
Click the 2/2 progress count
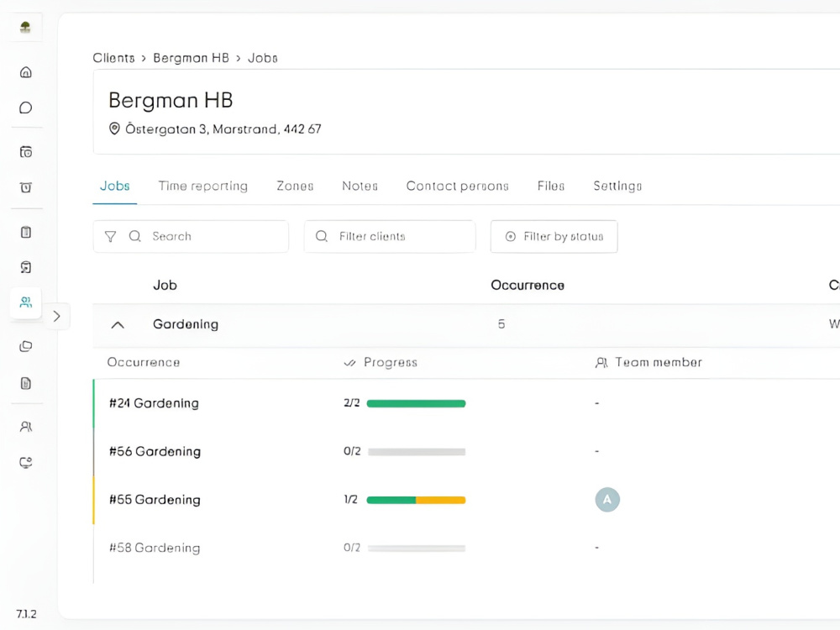point(351,403)
